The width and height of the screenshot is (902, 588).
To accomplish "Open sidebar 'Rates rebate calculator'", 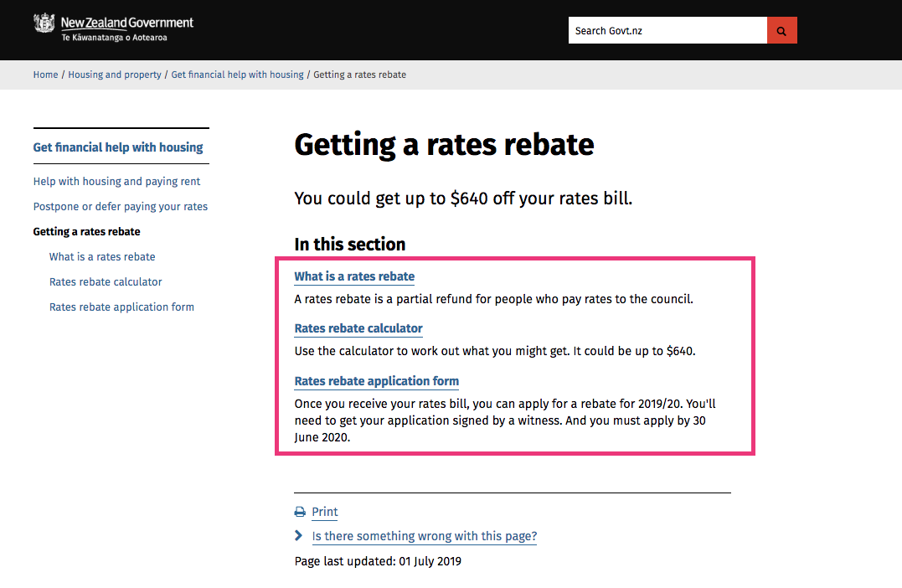I will 106,282.
